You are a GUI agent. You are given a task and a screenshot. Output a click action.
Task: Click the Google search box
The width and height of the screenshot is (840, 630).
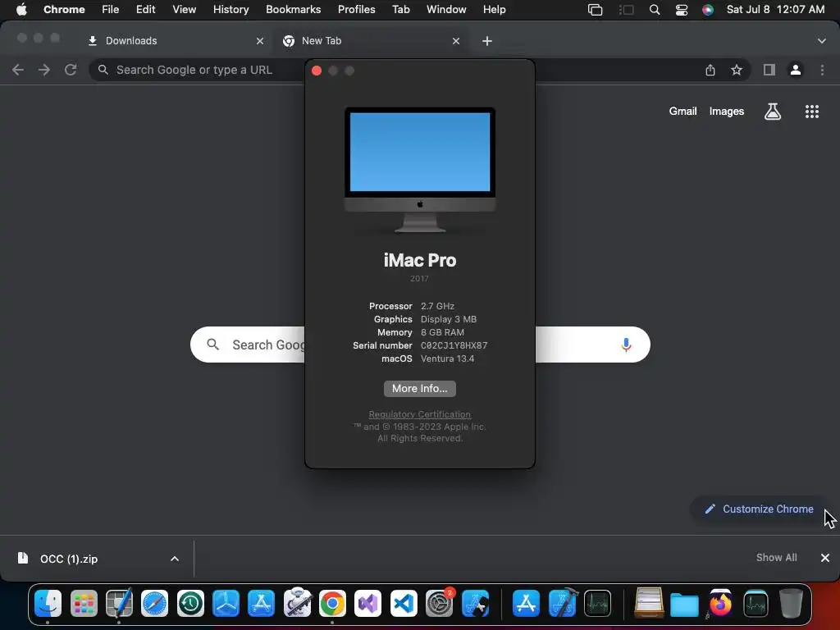click(x=420, y=345)
